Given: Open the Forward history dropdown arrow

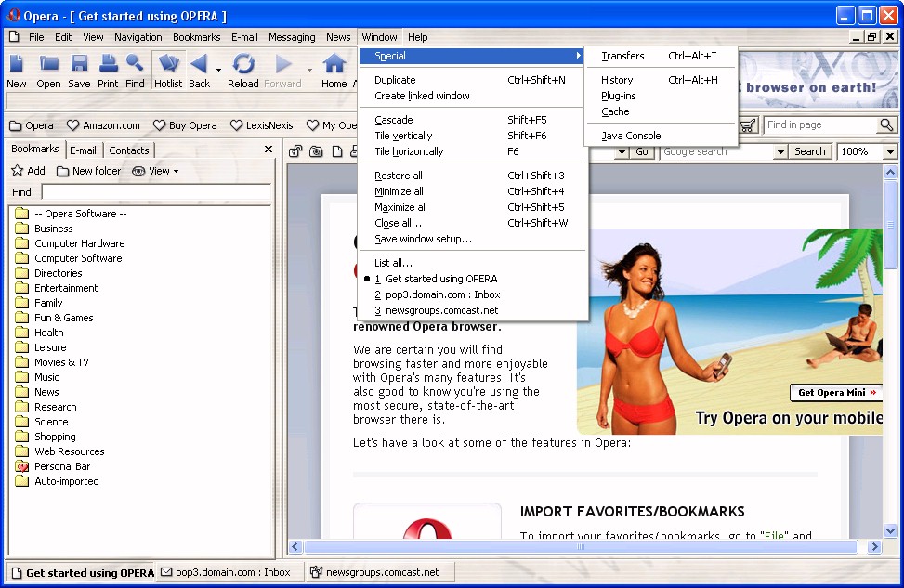Looking at the screenshot, I should point(309,71).
